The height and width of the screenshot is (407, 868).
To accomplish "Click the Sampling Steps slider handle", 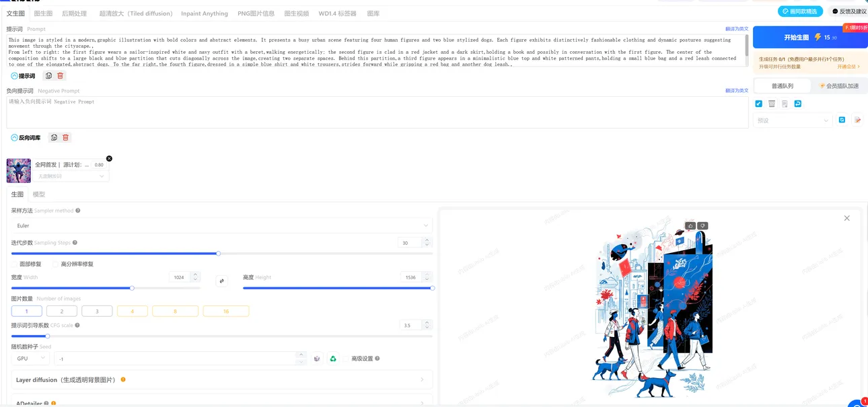I will [x=218, y=254].
